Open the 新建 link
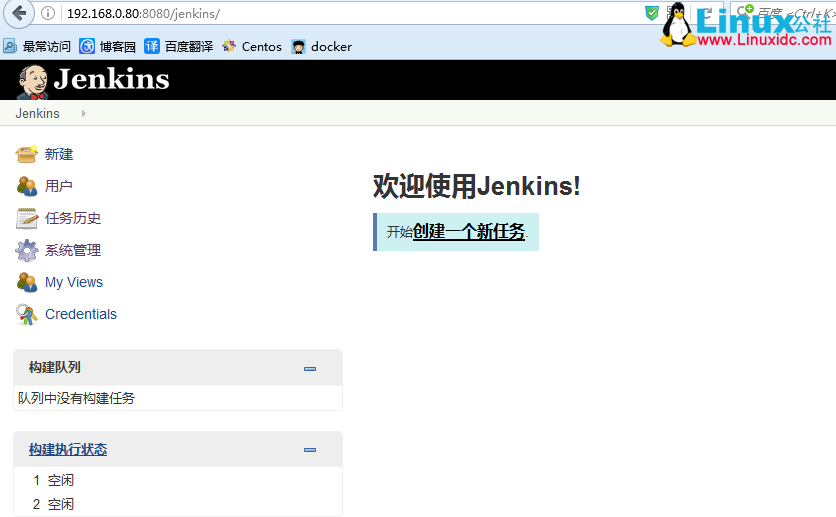Screen dimensions: 836x517 tap(59, 155)
